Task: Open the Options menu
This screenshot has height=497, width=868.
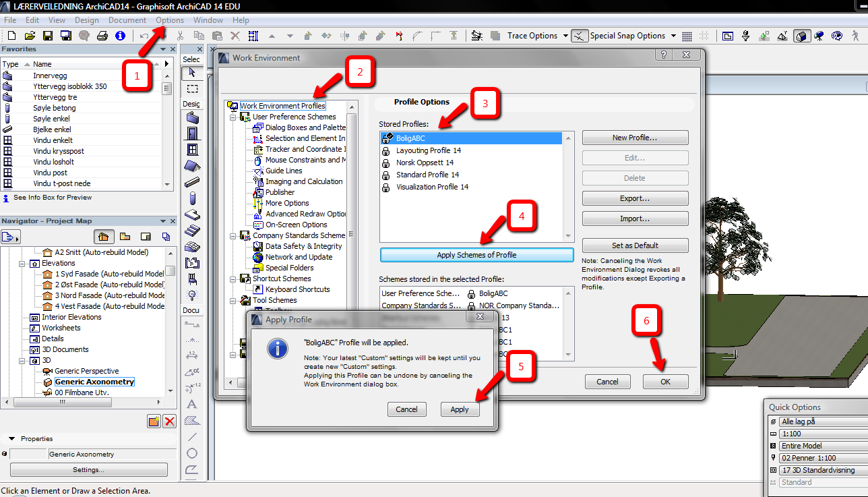Action: pyautogui.click(x=169, y=20)
